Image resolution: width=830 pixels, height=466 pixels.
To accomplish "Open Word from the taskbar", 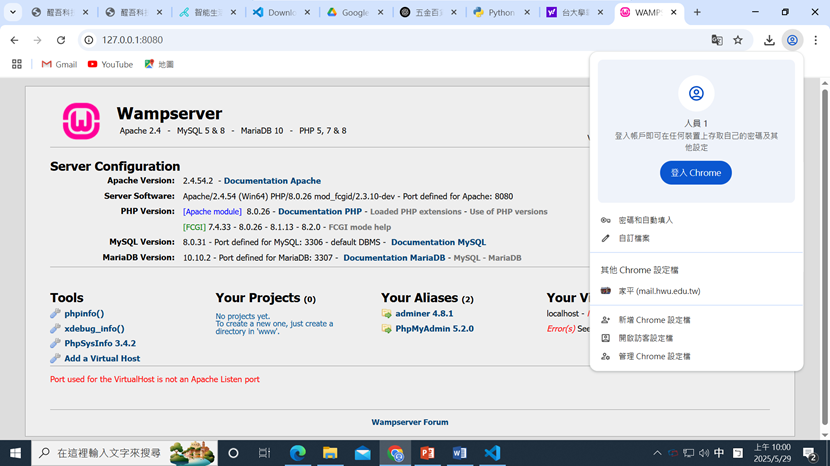I will click(x=459, y=453).
